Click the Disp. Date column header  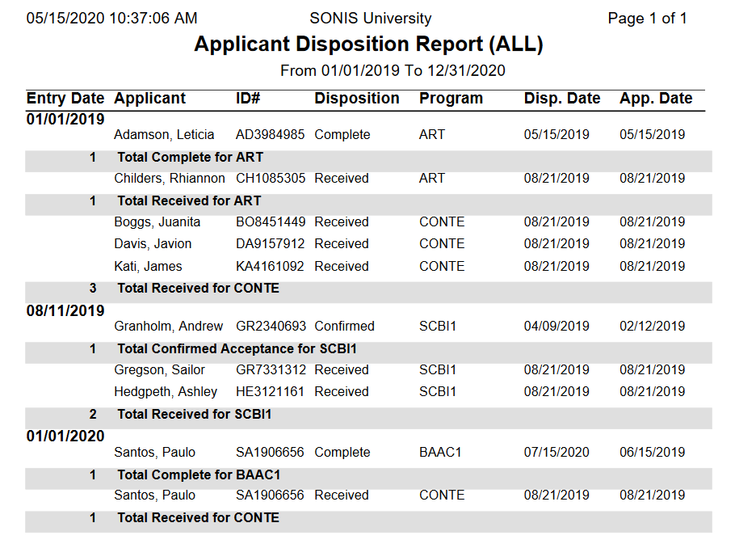[562, 99]
